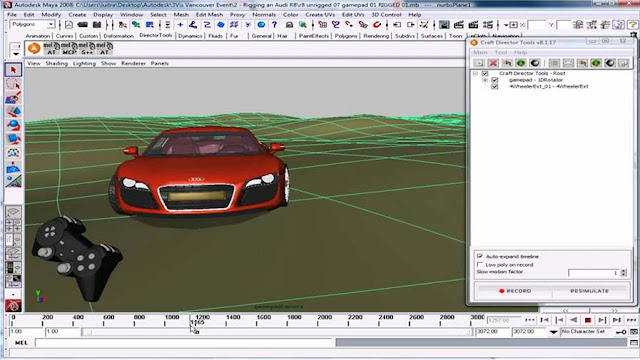
Task: Open the Edit Mesh menu
Action: (x=209, y=14)
